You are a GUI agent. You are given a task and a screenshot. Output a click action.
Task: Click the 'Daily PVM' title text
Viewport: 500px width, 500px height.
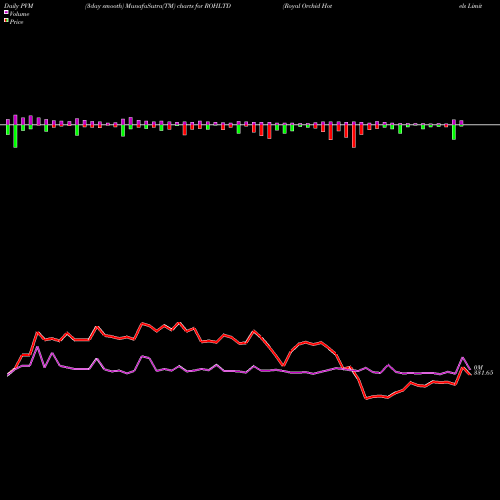pyautogui.click(x=19, y=6)
